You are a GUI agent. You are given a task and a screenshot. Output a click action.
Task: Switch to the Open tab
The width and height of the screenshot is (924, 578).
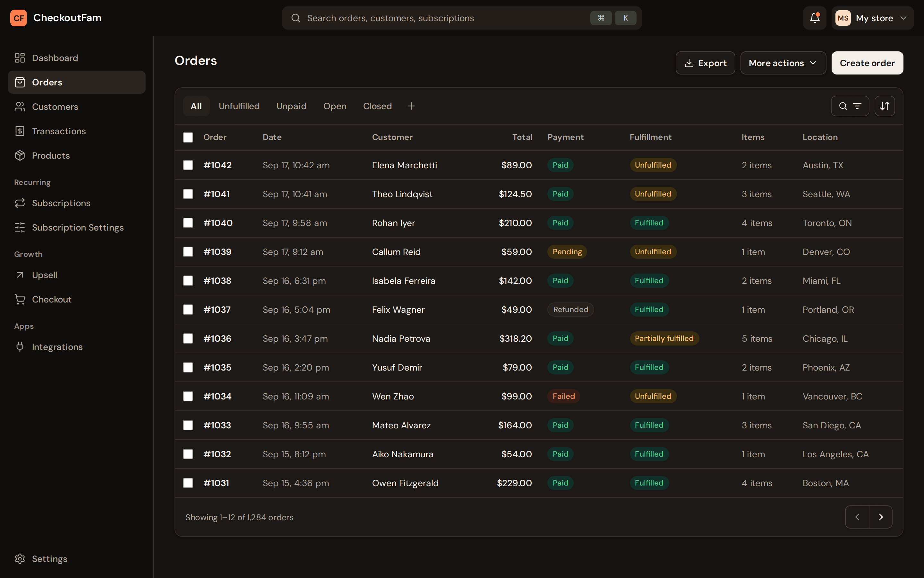pyautogui.click(x=335, y=106)
